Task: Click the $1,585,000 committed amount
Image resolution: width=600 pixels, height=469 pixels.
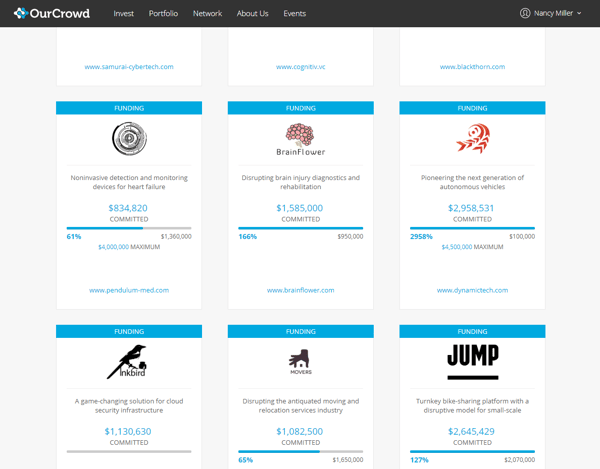Action: [300, 208]
